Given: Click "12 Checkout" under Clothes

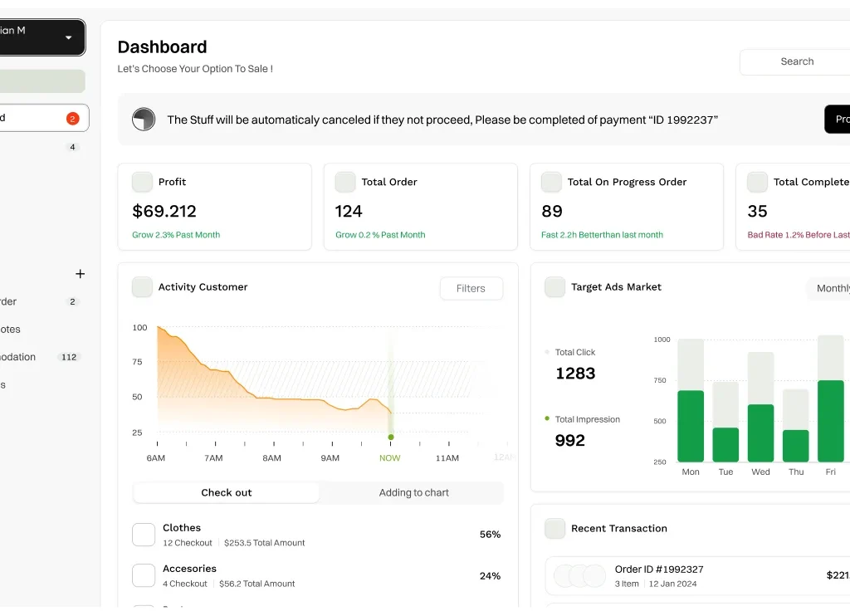Looking at the screenshot, I should [x=188, y=543].
